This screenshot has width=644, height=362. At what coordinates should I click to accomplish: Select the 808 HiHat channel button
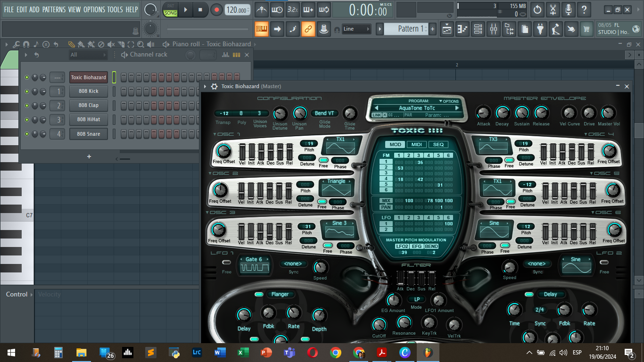tap(88, 120)
